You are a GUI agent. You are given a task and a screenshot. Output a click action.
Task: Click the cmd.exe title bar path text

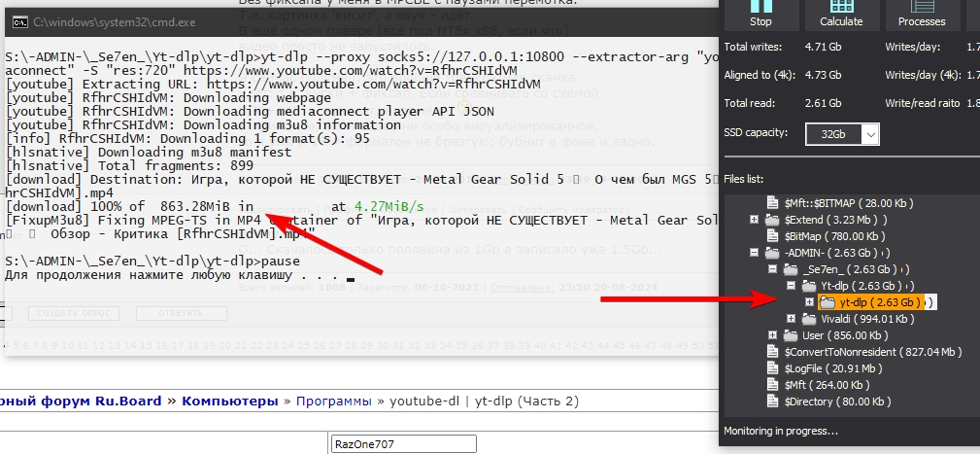tap(115, 22)
